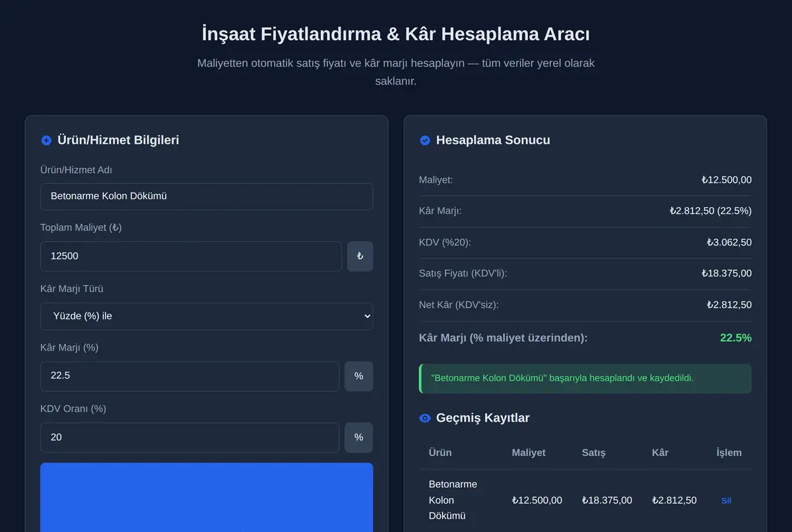Viewport: 792px width, 532px height.
Task: Click the ₺2.812,50 (22.5%) Kâr Marjı value
Action: pyautogui.click(x=710, y=211)
